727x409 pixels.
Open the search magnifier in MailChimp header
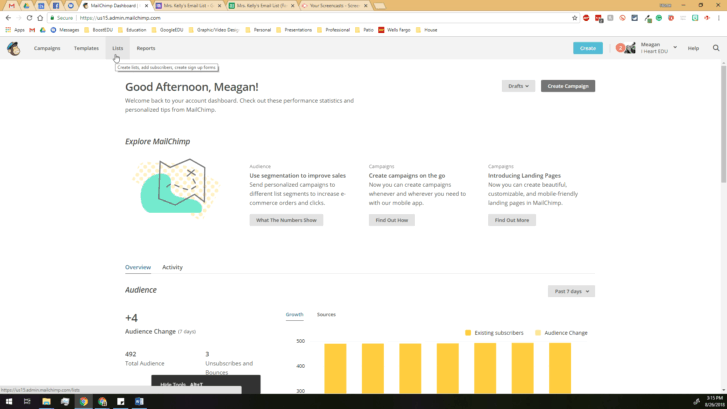[716, 48]
